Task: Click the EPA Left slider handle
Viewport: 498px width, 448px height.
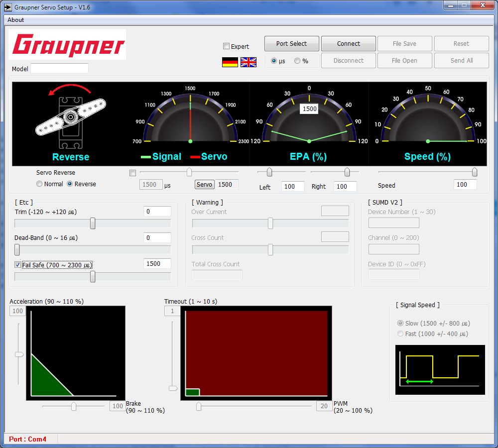Action: (269, 172)
